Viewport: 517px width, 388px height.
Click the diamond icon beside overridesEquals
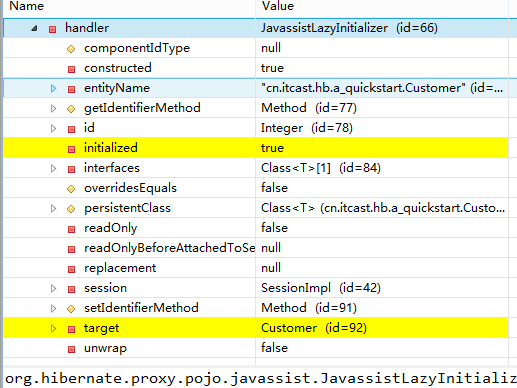click(71, 189)
